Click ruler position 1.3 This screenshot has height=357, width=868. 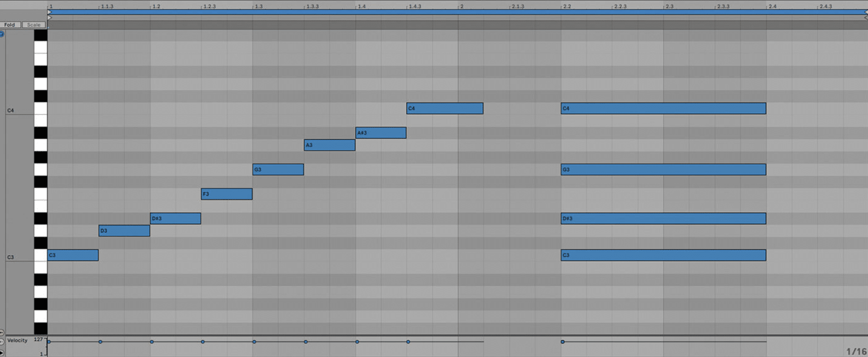[x=259, y=6]
